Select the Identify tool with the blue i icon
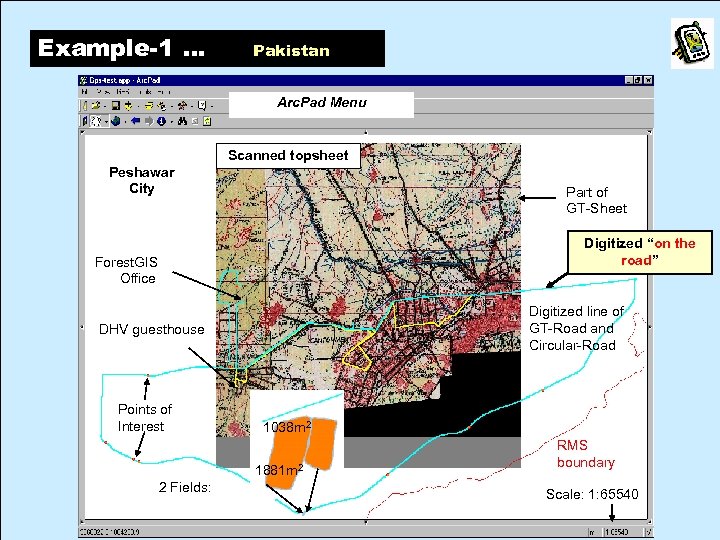The height and width of the screenshot is (540, 720). coord(161,121)
